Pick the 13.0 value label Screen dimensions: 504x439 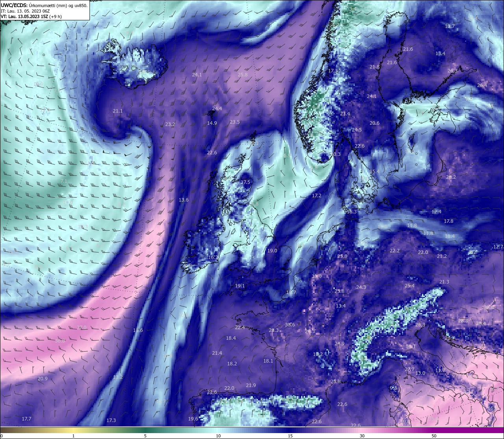click(421, 373)
